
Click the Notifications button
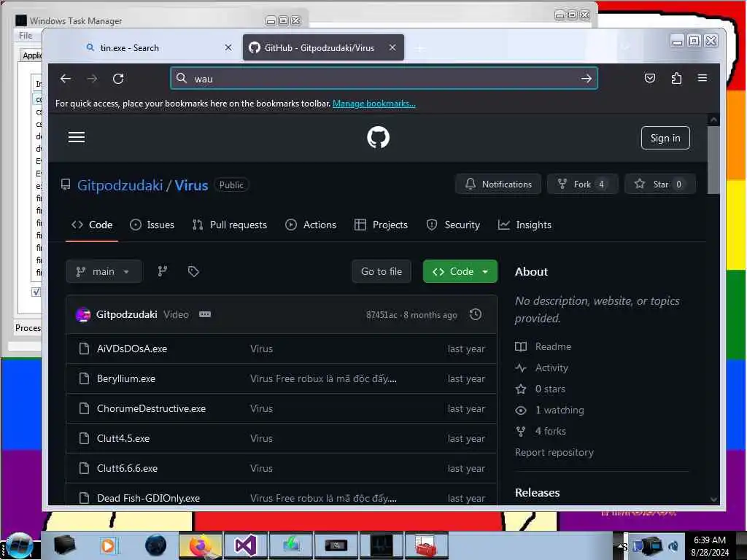pos(498,184)
